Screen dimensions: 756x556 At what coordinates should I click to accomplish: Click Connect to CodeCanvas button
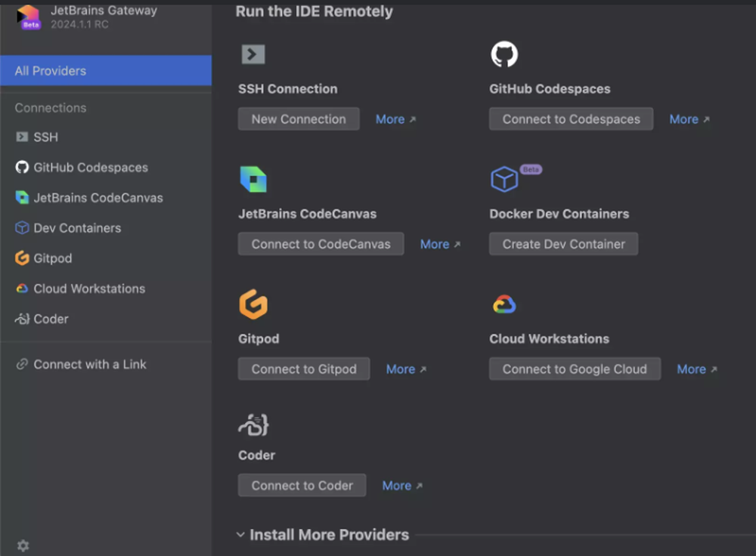point(321,244)
